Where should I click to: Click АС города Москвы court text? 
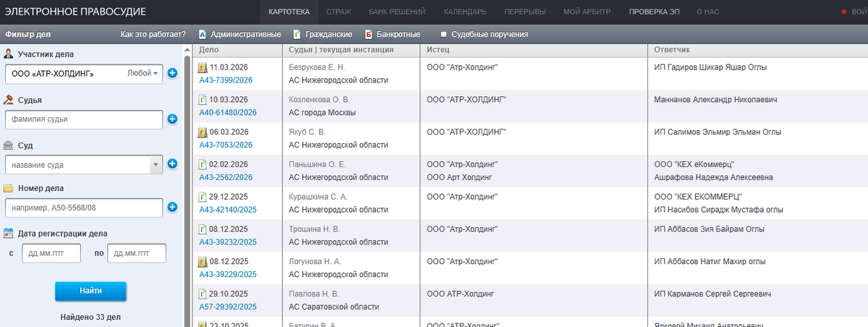pos(323,113)
